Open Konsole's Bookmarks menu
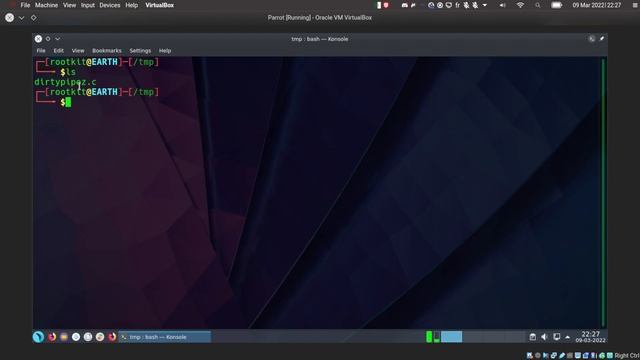Screen dimensions: 640x360 tap(107, 51)
